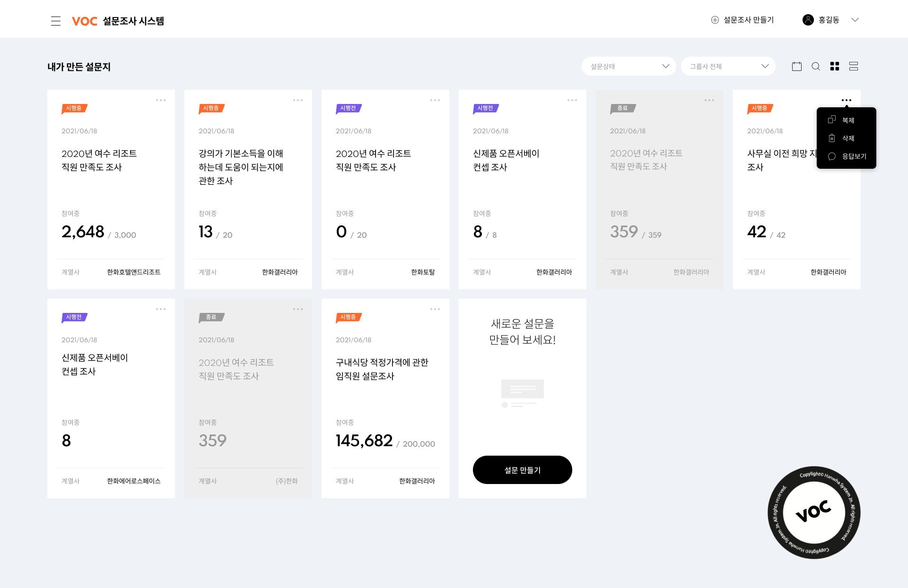Open the 그룹사 전체 dropdown
This screenshot has width=908, height=588.
728,66
